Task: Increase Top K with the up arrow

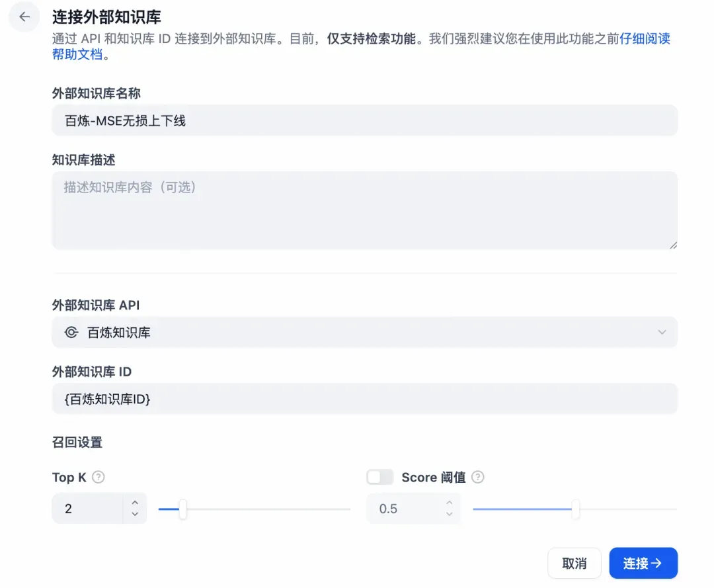Action: [x=135, y=503]
